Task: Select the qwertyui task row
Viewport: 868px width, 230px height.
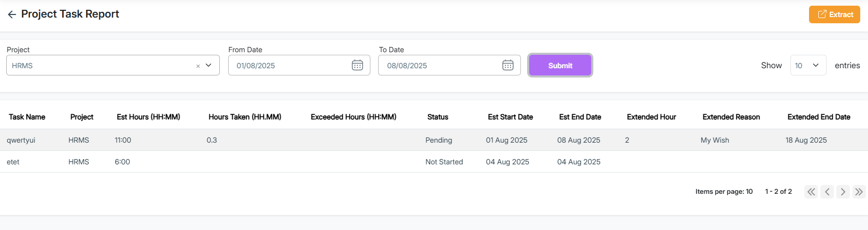Action: tap(21, 140)
